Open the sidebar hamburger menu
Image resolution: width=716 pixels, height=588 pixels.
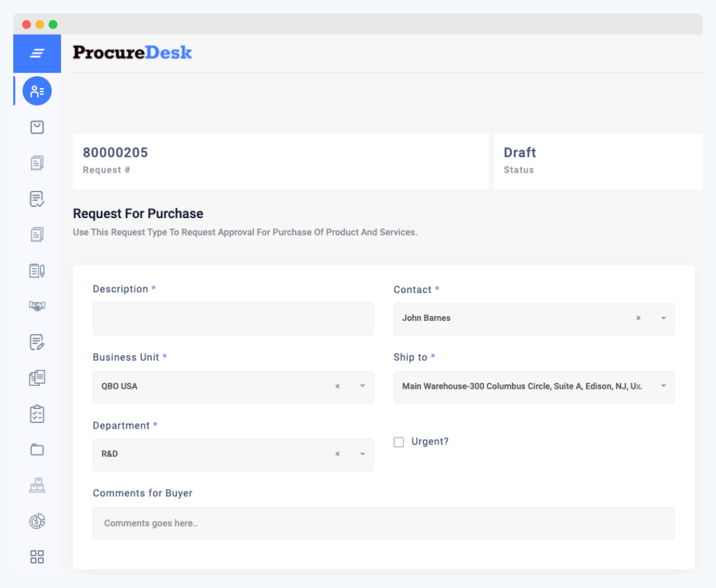click(x=36, y=53)
